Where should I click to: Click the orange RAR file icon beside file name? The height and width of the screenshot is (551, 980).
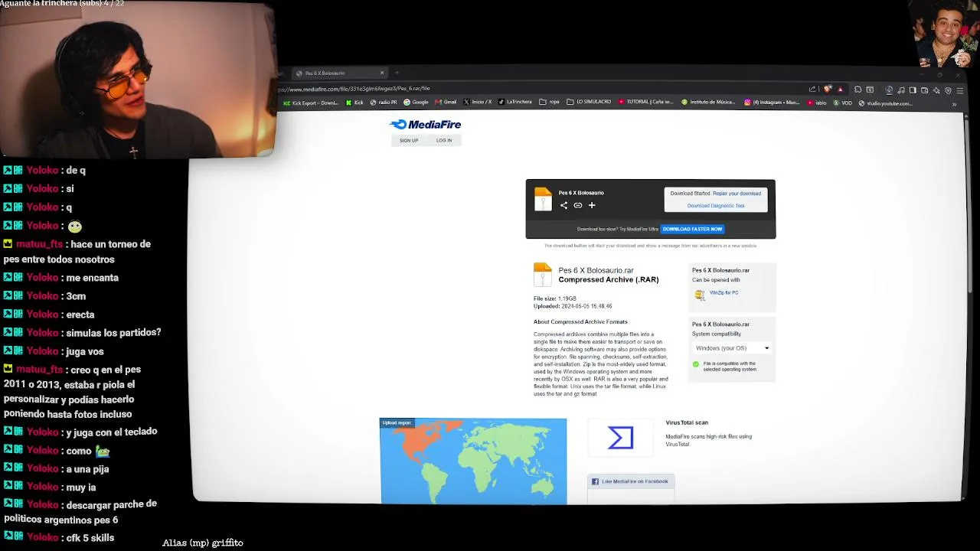tap(543, 275)
